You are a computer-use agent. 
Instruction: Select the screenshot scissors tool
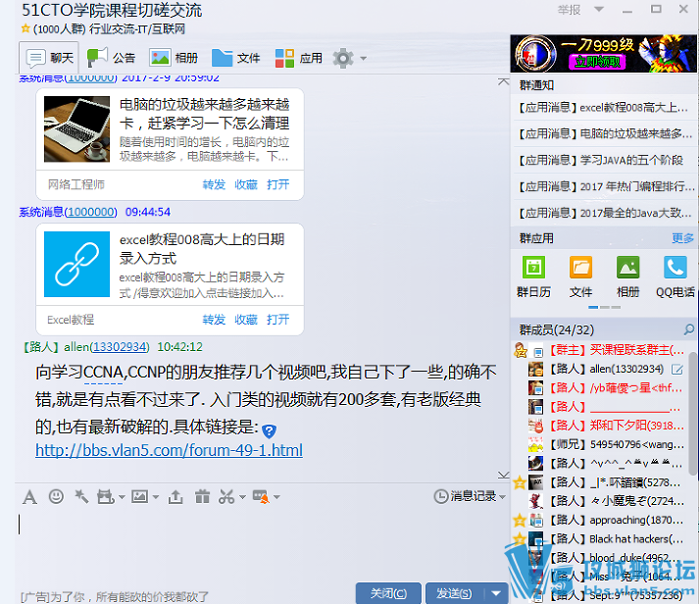226,496
